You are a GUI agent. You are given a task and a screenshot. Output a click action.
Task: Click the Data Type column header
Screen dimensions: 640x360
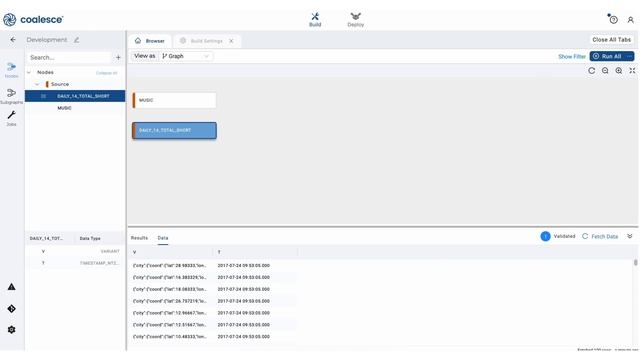point(90,238)
